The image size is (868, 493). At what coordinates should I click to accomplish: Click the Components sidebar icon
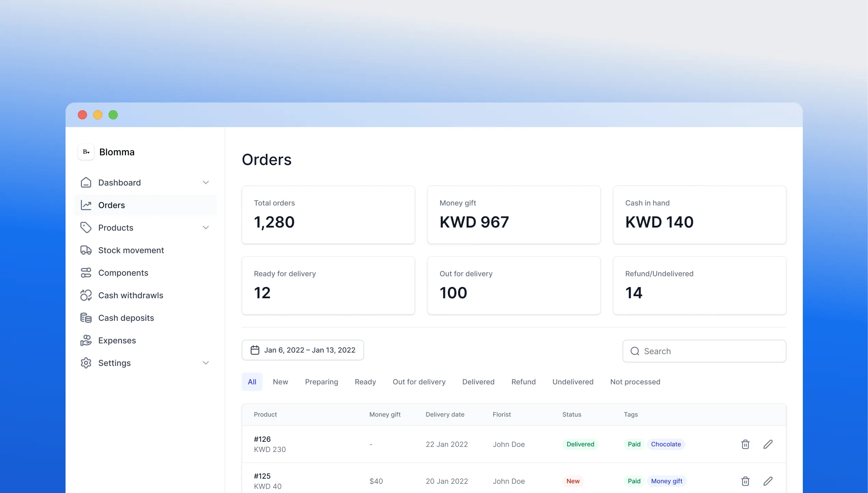coord(86,273)
